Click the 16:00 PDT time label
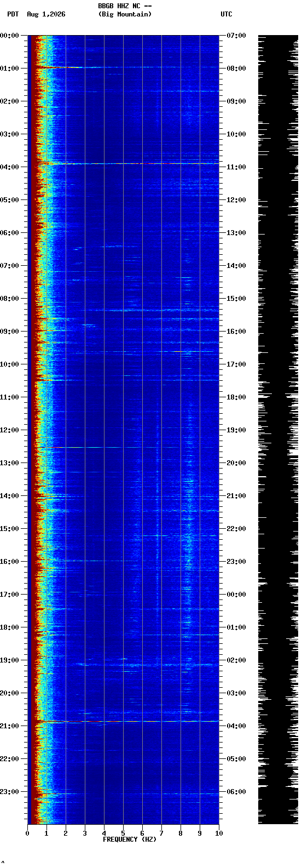302x868 pixels. point(10,562)
